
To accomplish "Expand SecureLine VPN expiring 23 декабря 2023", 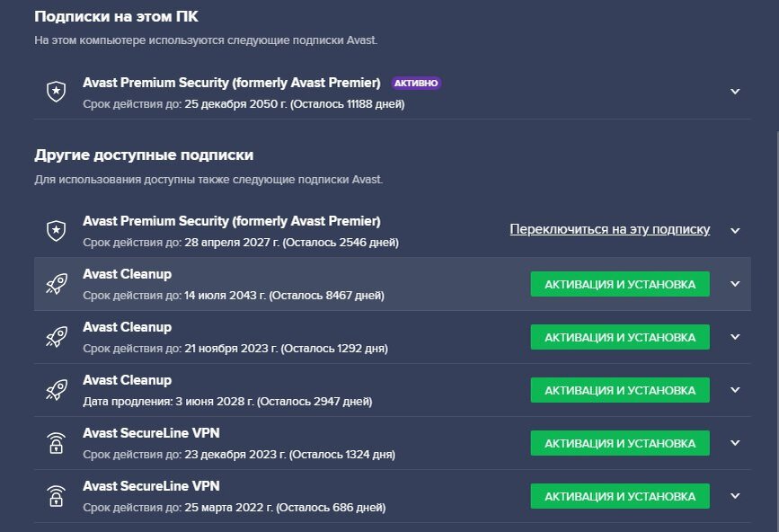I will (x=735, y=443).
